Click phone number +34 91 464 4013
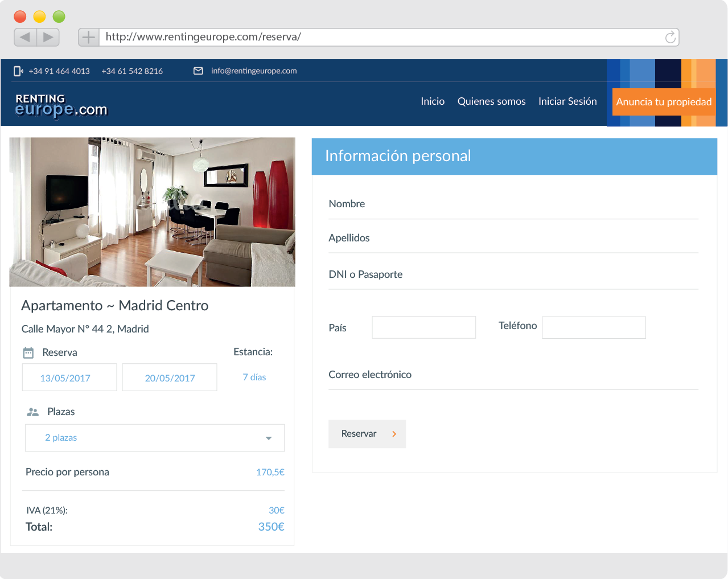 59,71
